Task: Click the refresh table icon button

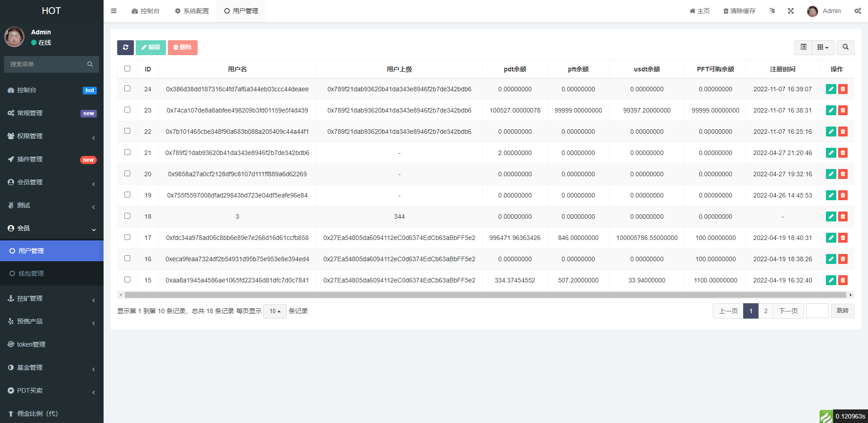Action: (125, 47)
